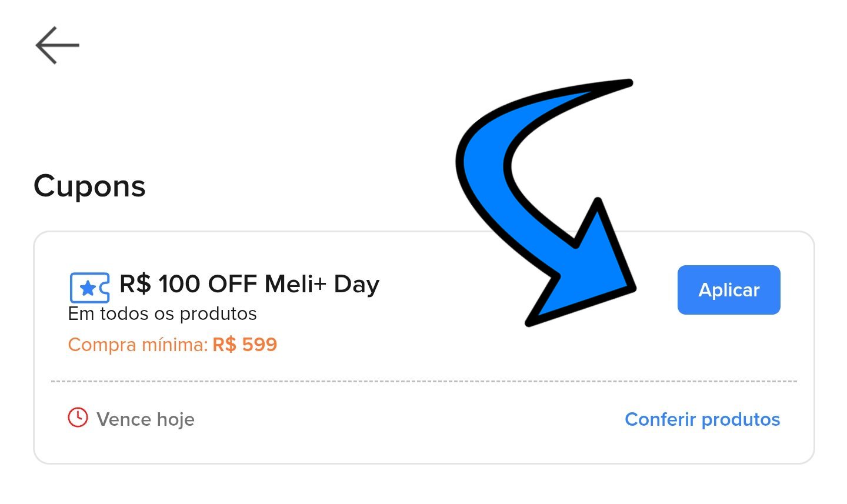Apply the R$ 100 OFF coupon
The height and width of the screenshot is (504, 847).
point(728,290)
